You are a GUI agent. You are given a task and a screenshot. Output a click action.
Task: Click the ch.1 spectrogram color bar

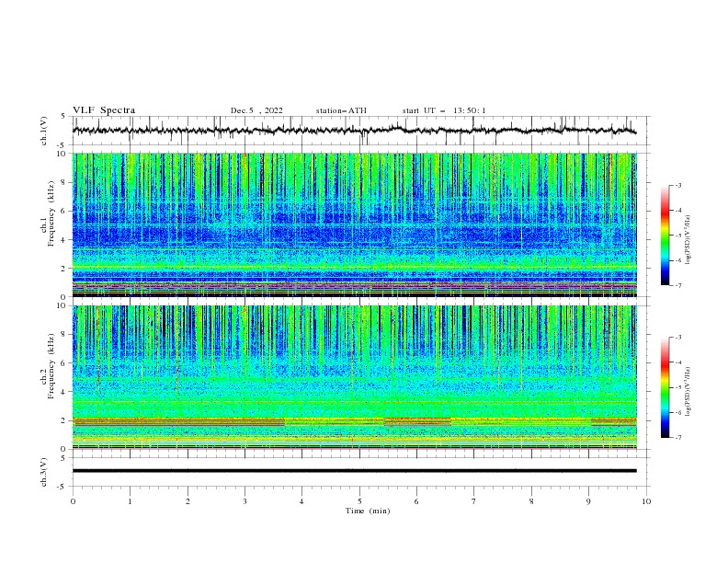[665, 236]
